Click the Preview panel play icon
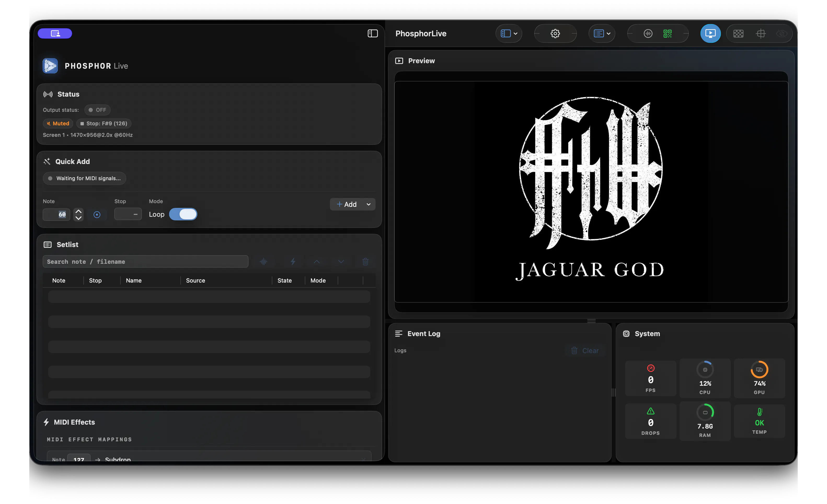The width and height of the screenshot is (827, 504). (399, 61)
